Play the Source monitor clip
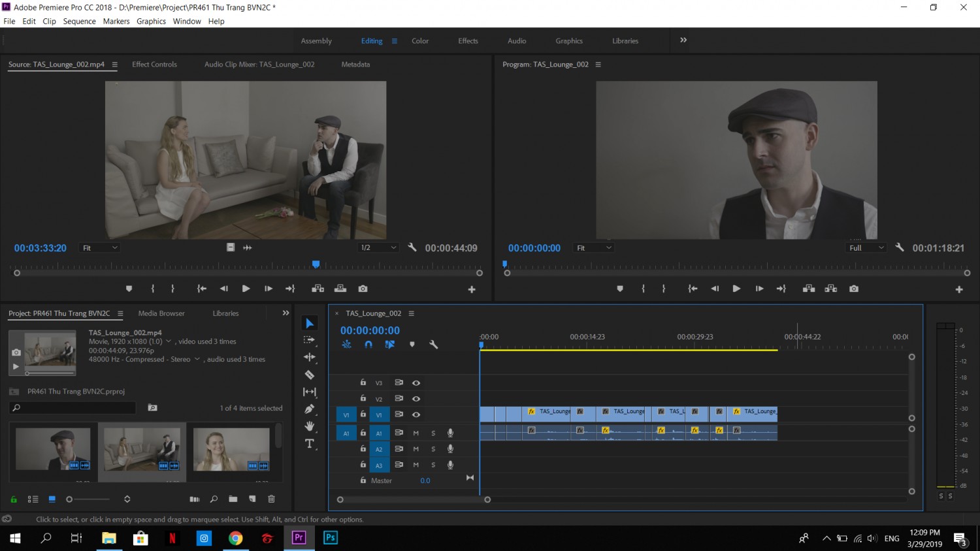Viewport: 980px width, 551px height. point(246,289)
